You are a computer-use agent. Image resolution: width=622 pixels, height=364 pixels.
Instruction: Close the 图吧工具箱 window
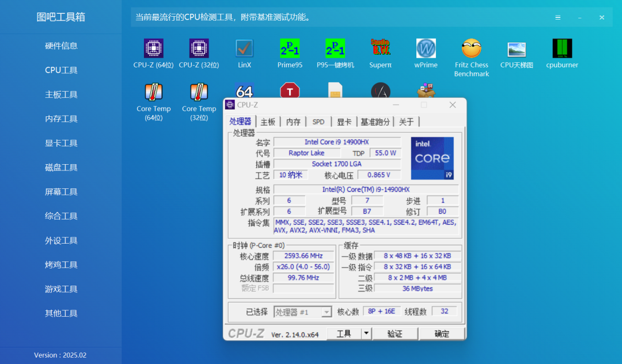coord(602,17)
